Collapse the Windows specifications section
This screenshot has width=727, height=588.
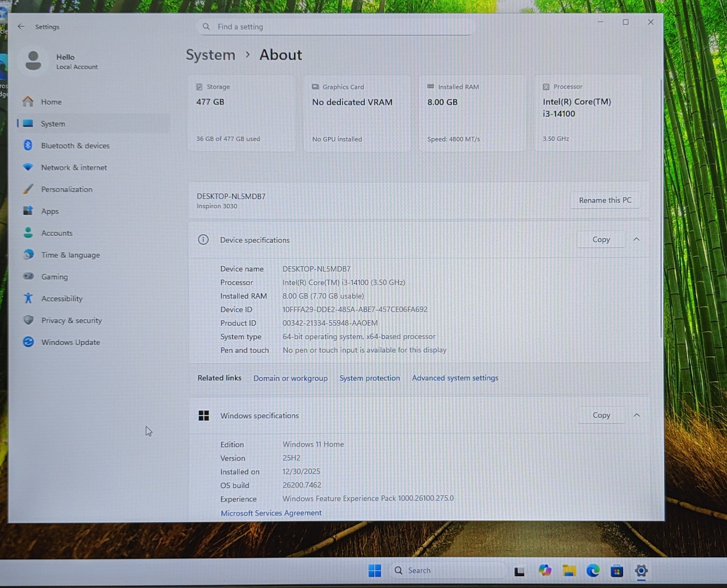[x=637, y=415]
